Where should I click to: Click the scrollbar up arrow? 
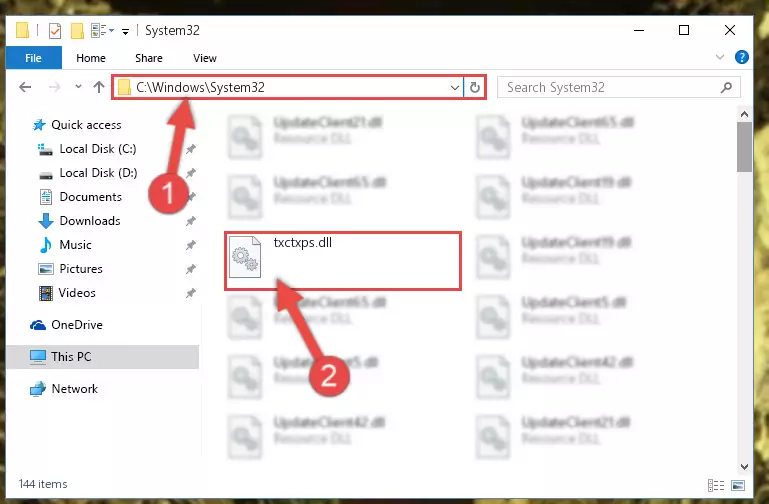tap(744, 114)
